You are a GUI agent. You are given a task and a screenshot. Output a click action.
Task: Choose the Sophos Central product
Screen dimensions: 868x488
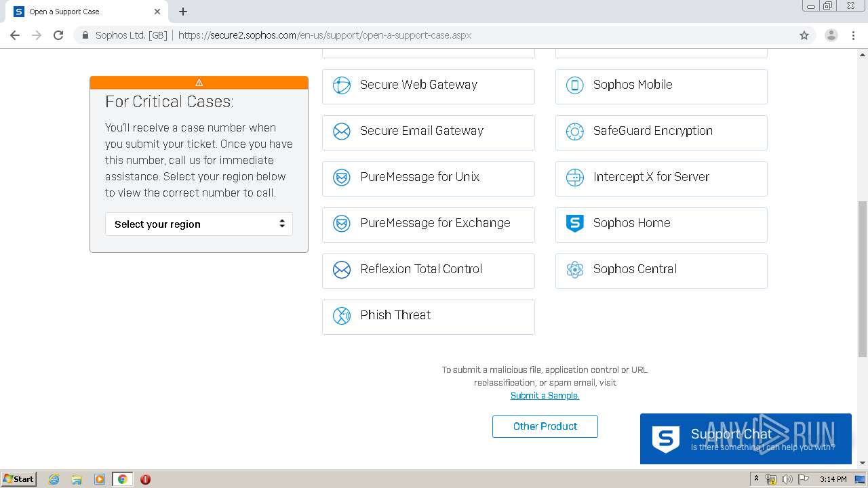[661, 270]
